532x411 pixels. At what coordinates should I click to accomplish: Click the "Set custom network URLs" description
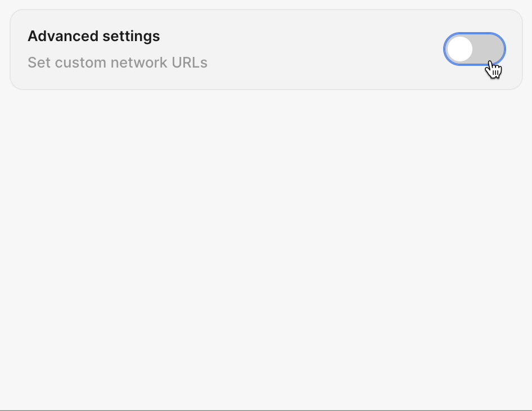(x=118, y=62)
